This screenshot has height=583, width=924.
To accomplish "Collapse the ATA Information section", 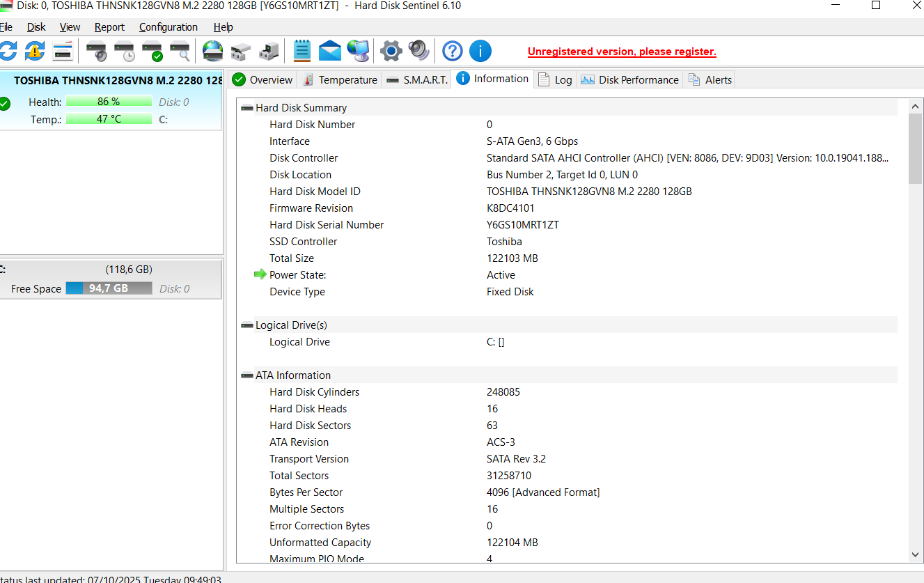I will (246, 375).
